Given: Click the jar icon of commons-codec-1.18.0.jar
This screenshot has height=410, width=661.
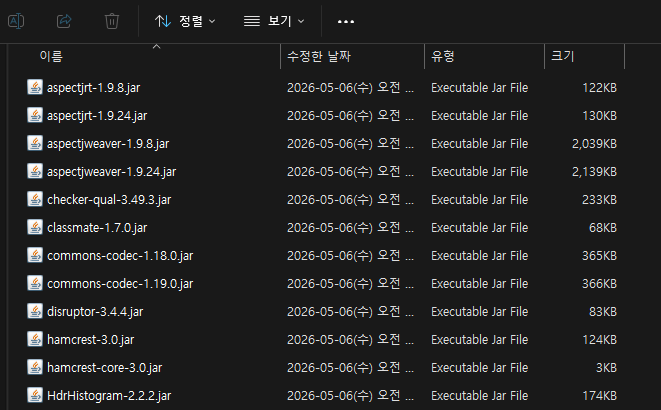Looking at the screenshot, I should pyautogui.click(x=35, y=255).
